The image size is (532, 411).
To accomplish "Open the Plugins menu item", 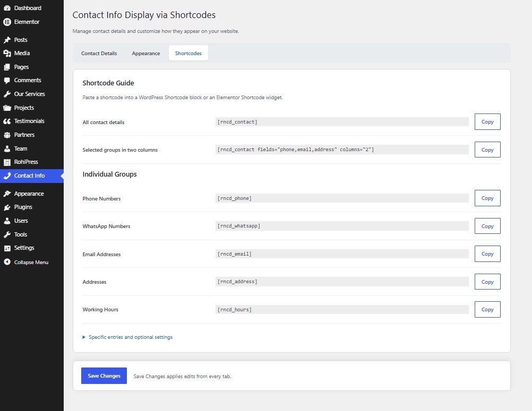I will (x=32, y=207).
